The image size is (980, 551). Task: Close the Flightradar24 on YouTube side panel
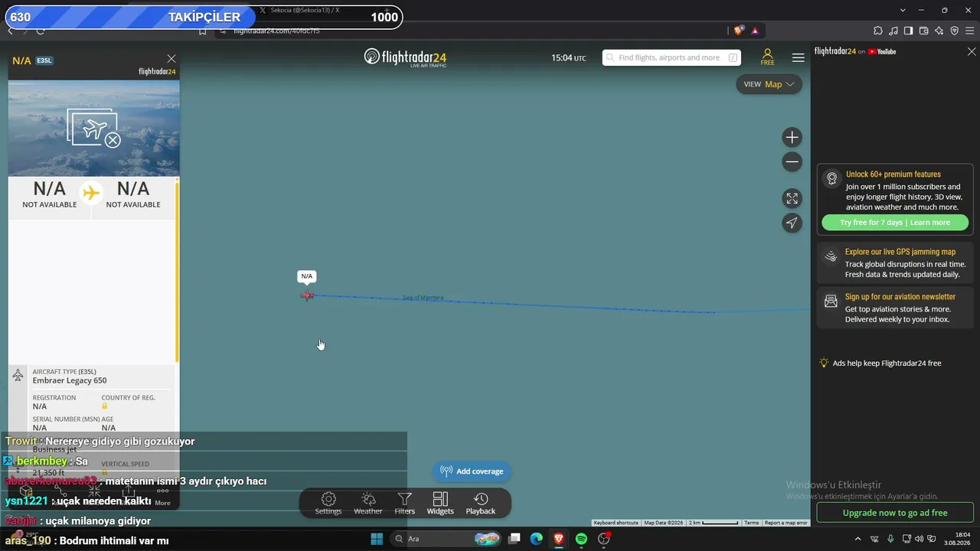[x=972, y=52]
